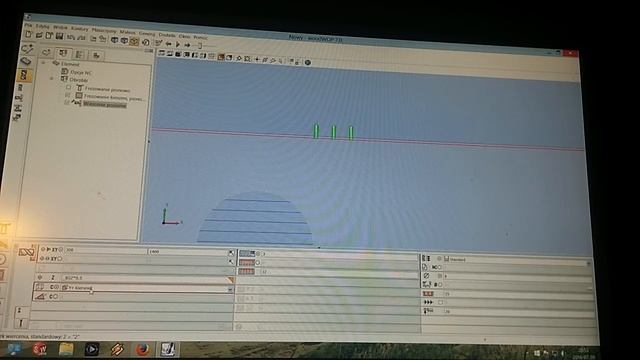Viewport: 640px width, 360px height.
Task: Open the drilling mode dropdown arrow
Action: (x=230, y=289)
